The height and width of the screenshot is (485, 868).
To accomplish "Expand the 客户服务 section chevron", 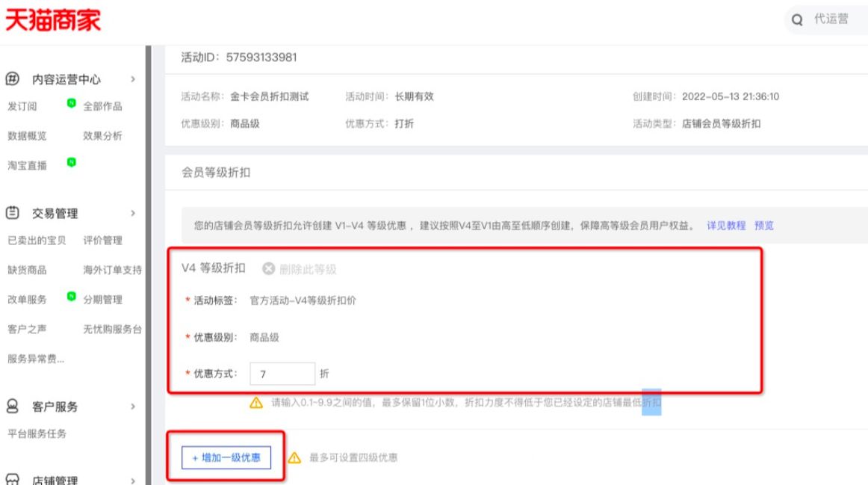I will [x=134, y=406].
